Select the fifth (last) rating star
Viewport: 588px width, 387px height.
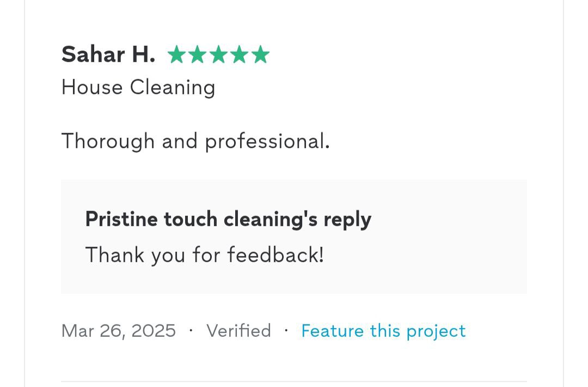260,55
